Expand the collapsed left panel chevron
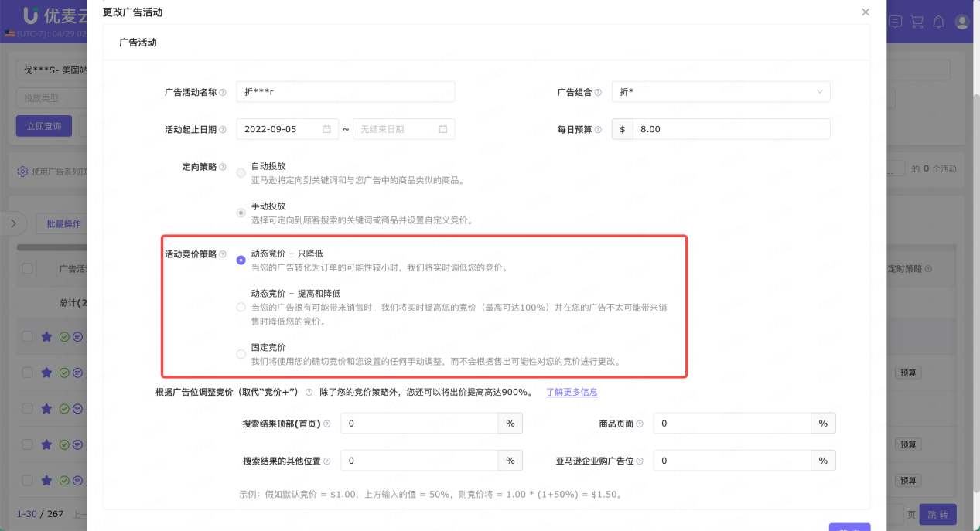This screenshot has width=980, height=531. pos(13,223)
